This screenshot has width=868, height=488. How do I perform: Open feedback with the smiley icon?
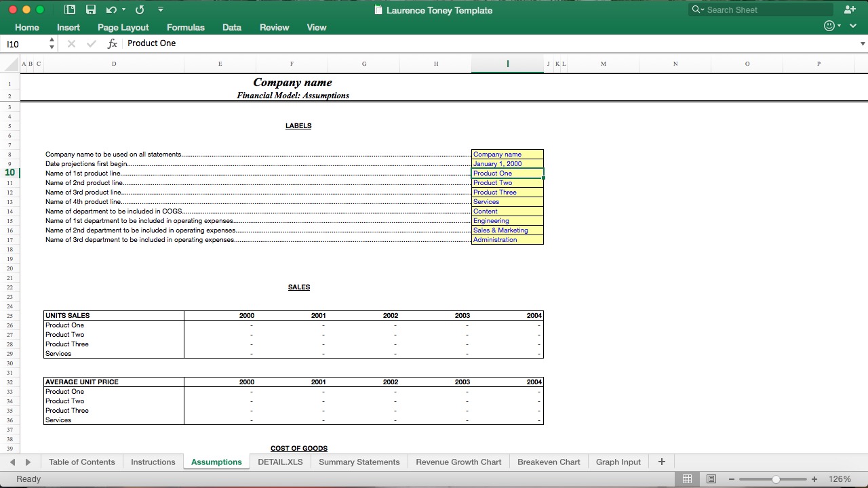[x=829, y=25]
